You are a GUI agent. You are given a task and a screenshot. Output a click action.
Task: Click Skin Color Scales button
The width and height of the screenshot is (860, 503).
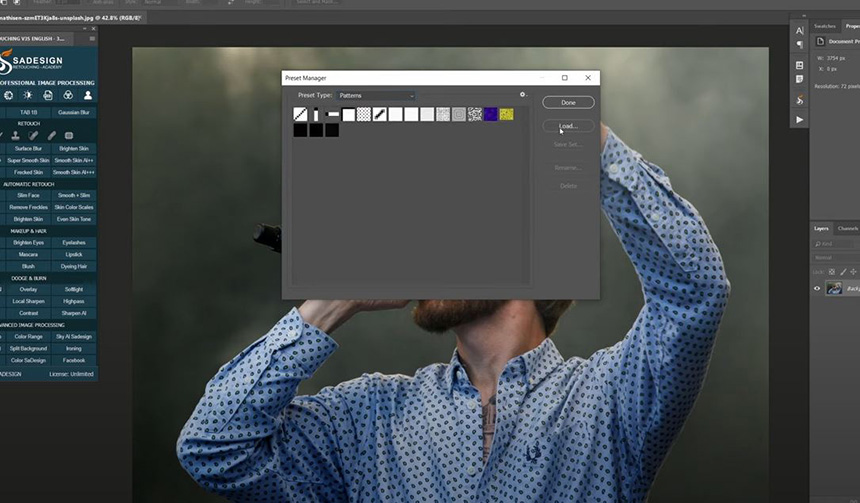tap(74, 207)
